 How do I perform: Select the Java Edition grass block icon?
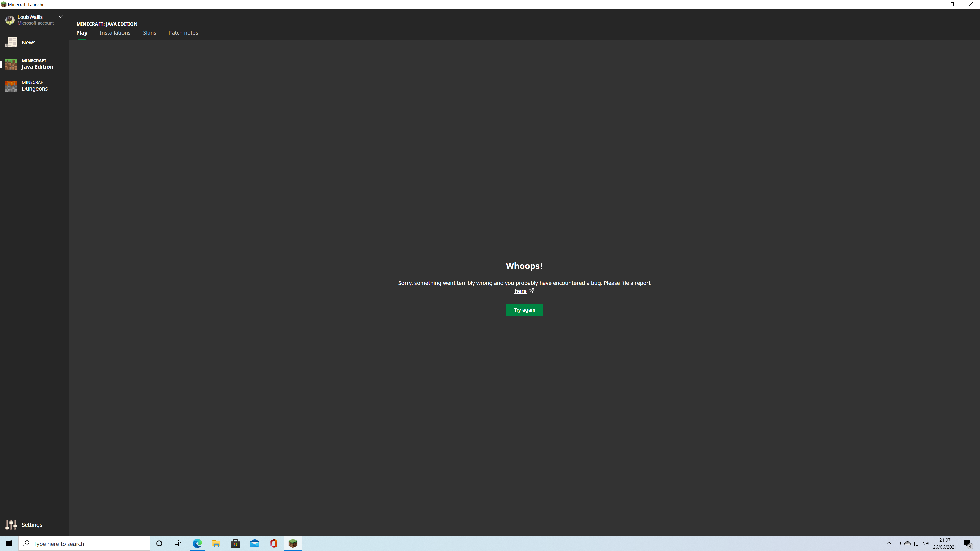coord(11,64)
